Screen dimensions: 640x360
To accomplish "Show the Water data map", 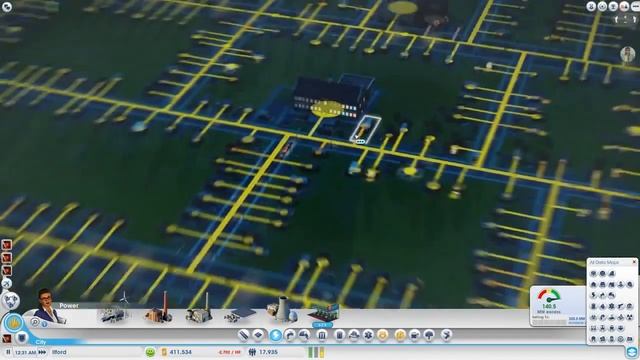I will pos(603,295).
